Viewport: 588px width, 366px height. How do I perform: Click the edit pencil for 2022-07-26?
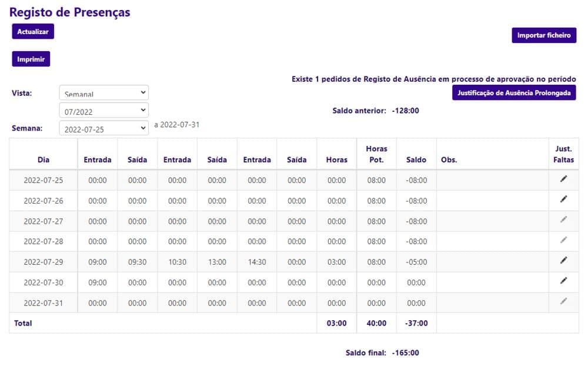tap(563, 199)
